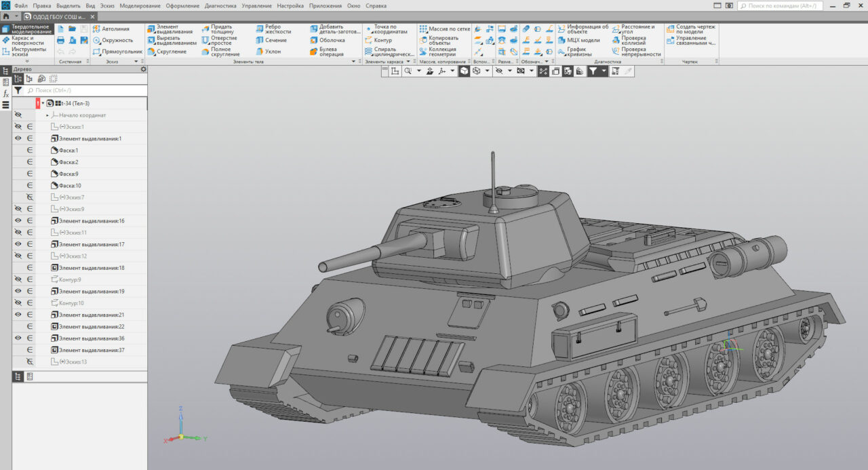Select the Скругление tool
Image resolution: width=868 pixels, height=470 pixels.
click(x=168, y=52)
